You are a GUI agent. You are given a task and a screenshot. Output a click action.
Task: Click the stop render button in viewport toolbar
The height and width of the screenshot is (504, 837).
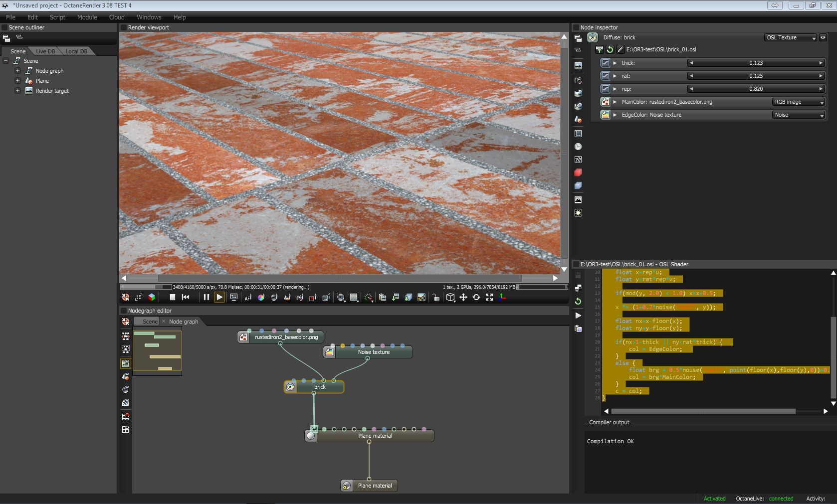pyautogui.click(x=173, y=297)
